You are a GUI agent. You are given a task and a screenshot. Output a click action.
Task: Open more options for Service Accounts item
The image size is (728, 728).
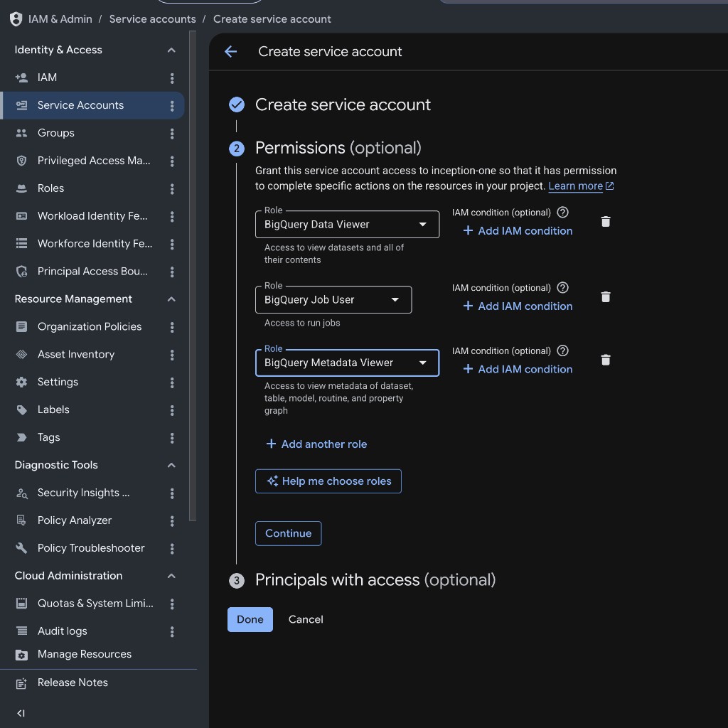172,106
